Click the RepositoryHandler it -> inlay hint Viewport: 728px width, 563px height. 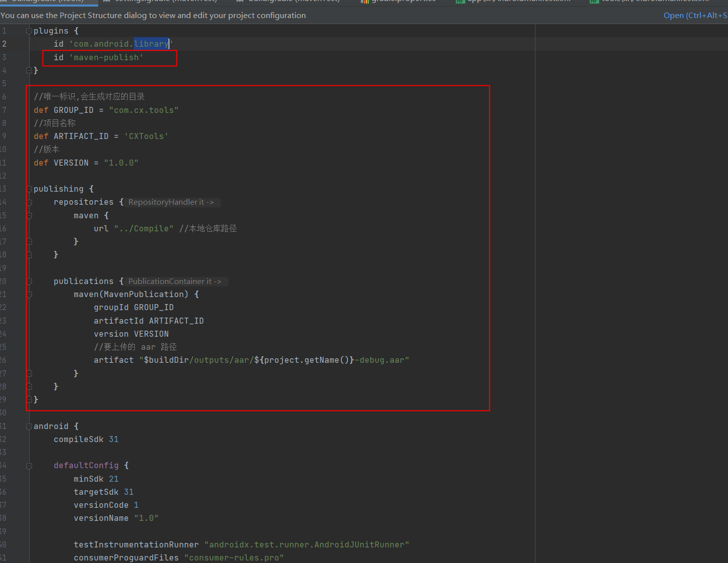tap(171, 202)
